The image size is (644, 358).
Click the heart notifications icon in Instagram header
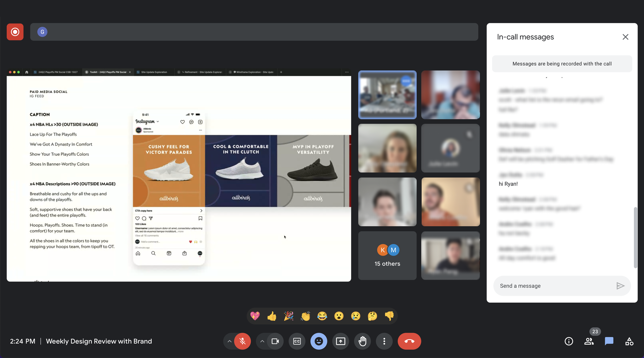point(182,122)
